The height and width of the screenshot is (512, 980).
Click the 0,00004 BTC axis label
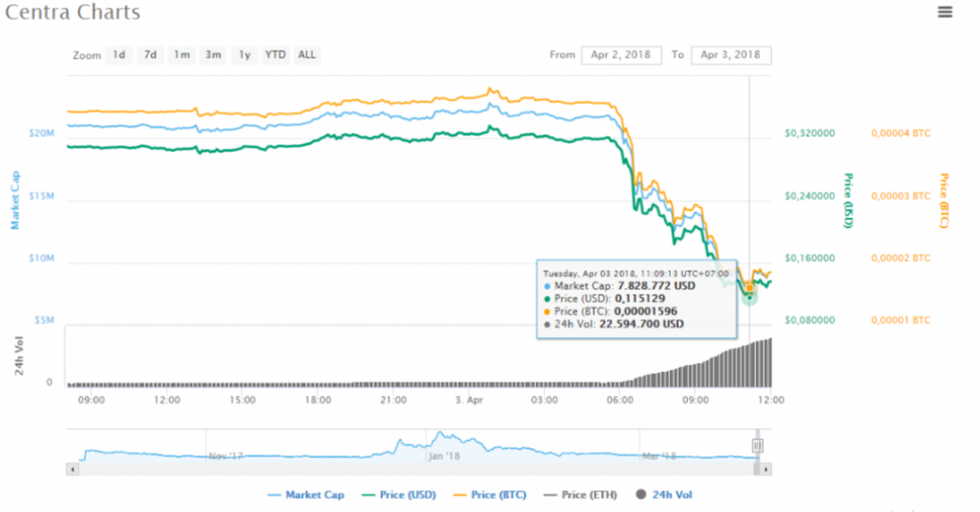[x=901, y=133]
